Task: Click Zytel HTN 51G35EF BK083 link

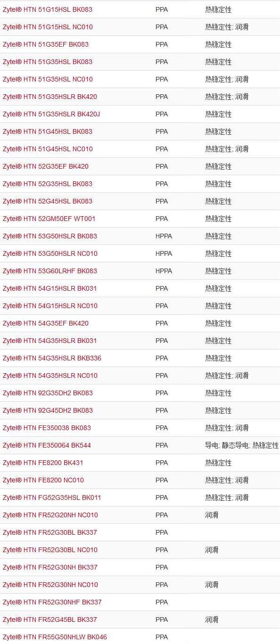Action: (x=46, y=44)
